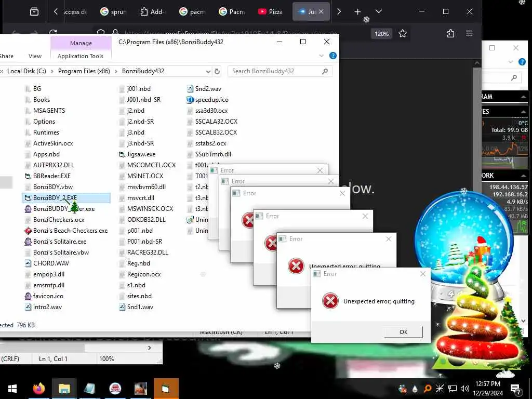Select the speedup.ico file
The width and height of the screenshot is (532, 399).
208,100
